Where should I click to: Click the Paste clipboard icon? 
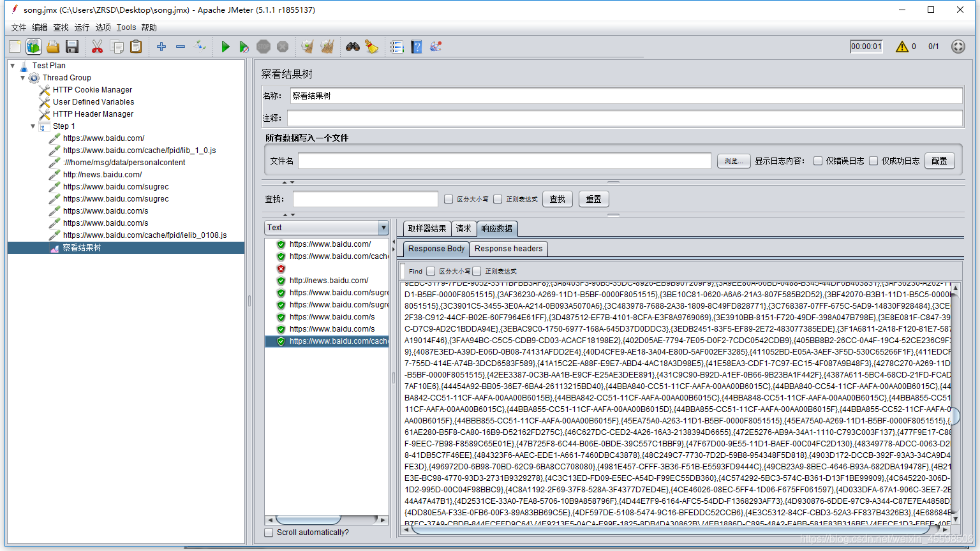coord(136,47)
